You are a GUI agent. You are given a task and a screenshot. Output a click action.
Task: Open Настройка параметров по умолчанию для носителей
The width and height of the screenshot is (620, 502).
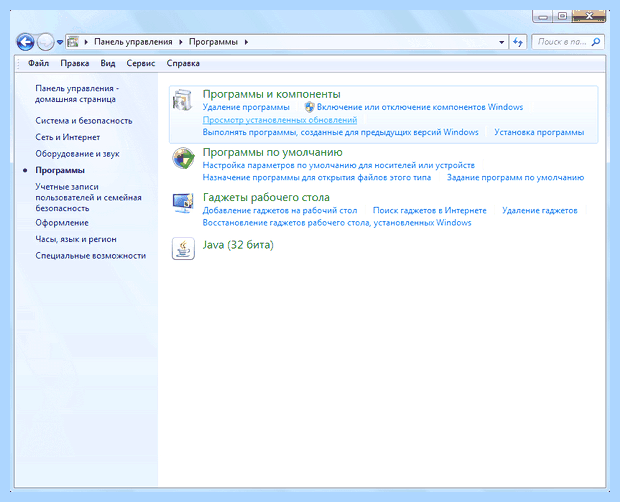coord(338,165)
